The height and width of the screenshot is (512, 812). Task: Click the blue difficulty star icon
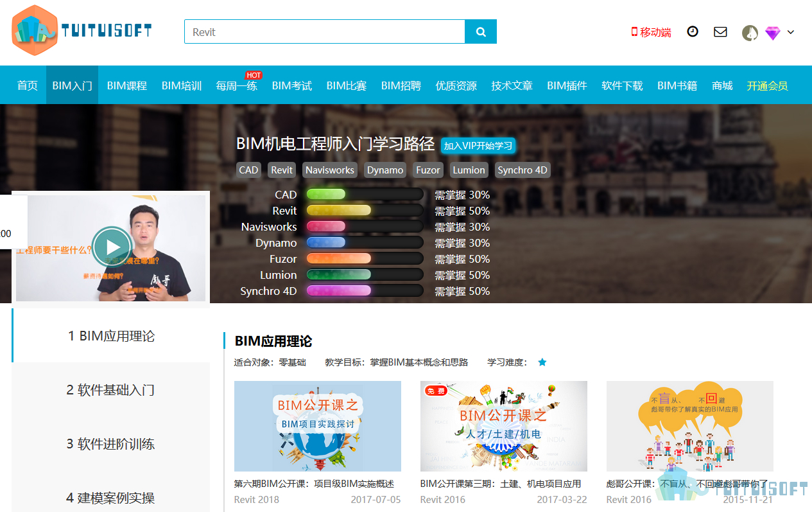(x=542, y=362)
